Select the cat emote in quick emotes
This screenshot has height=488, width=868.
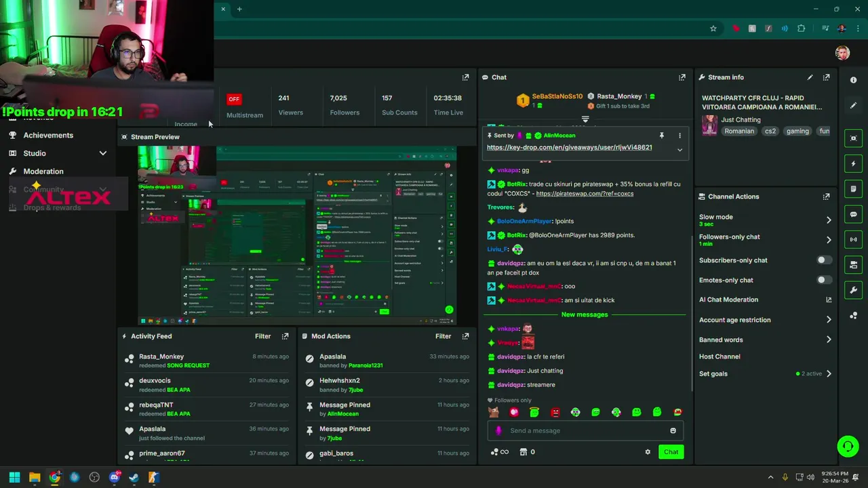coord(494,412)
